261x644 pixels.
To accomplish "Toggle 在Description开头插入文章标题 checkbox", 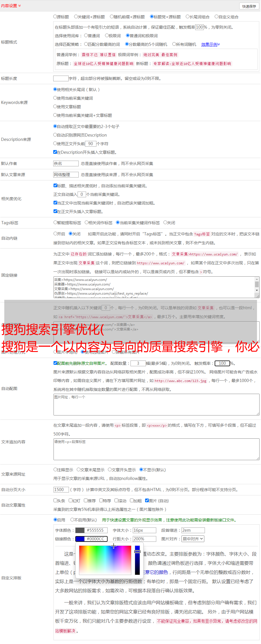I will (x=55, y=152).
